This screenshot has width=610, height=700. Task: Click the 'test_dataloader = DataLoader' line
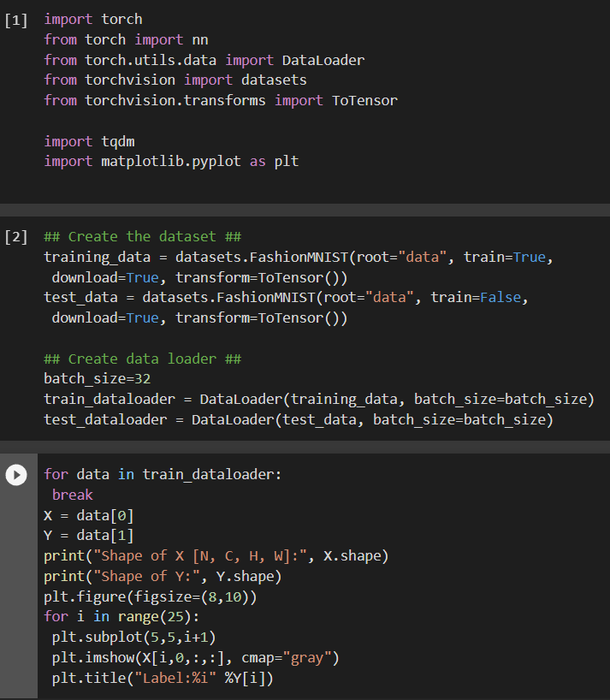(x=299, y=419)
